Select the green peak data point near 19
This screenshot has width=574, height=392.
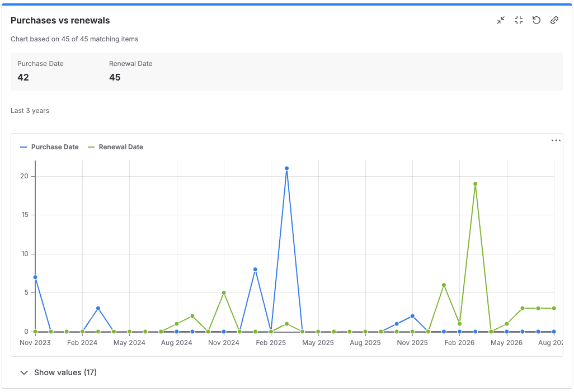(x=475, y=184)
